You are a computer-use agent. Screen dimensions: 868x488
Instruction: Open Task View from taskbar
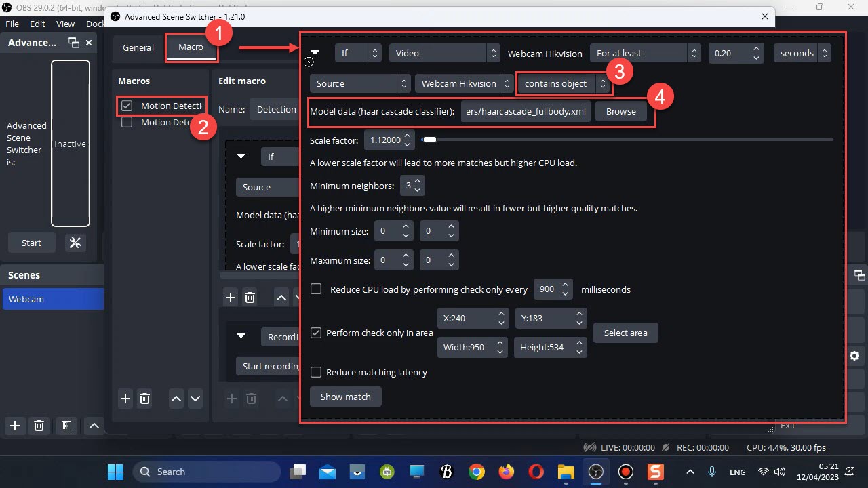click(298, 472)
